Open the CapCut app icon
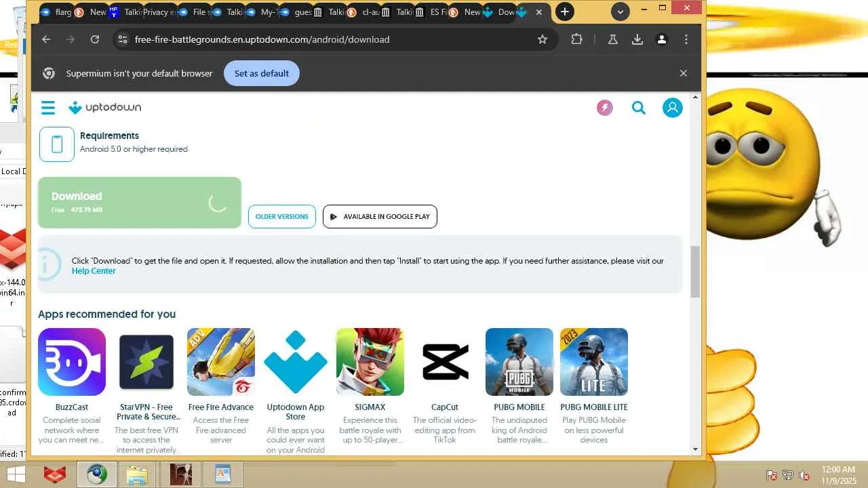 pyautogui.click(x=445, y=362)
